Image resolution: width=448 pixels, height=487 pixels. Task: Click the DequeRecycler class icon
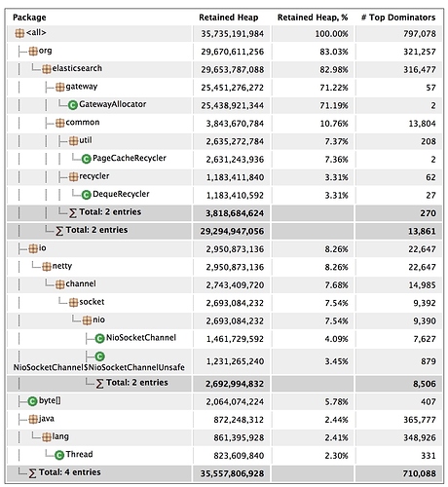pos(86,195)
